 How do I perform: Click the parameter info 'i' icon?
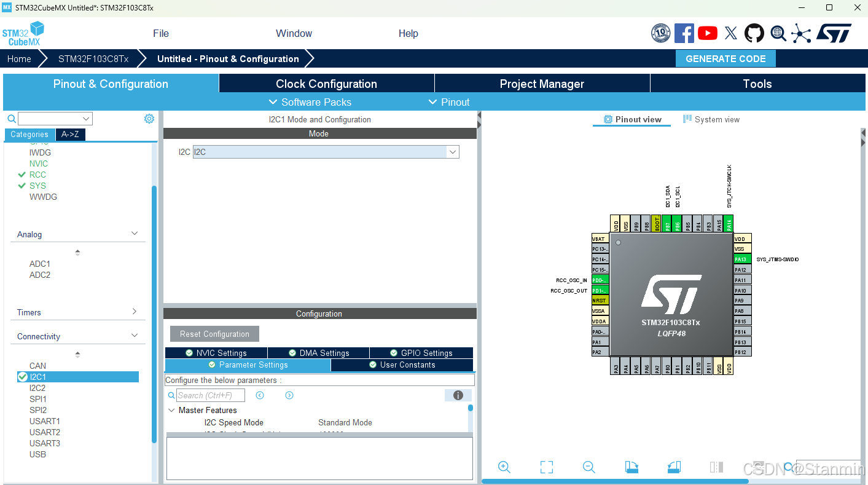(458, 395)
